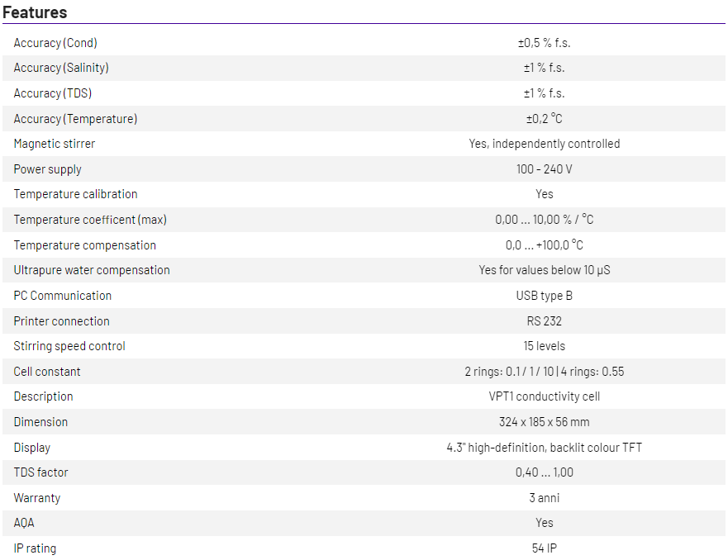Click the Printer connection RS 232 value

click(x=544, y=321)
